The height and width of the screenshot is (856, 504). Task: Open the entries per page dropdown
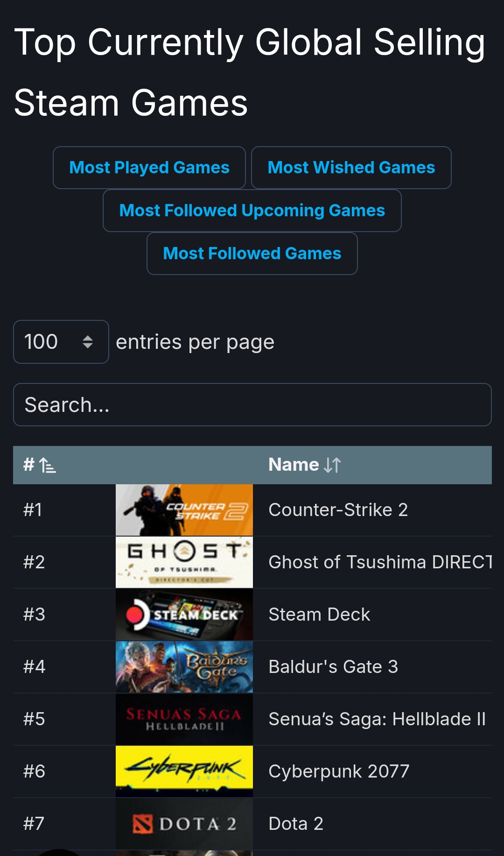tap(61, 342)
